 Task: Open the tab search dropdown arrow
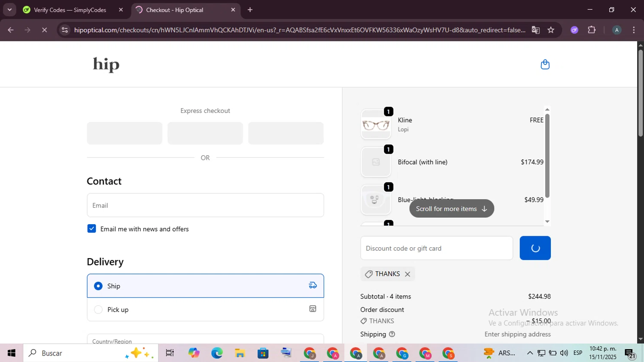tap(9, 9)
